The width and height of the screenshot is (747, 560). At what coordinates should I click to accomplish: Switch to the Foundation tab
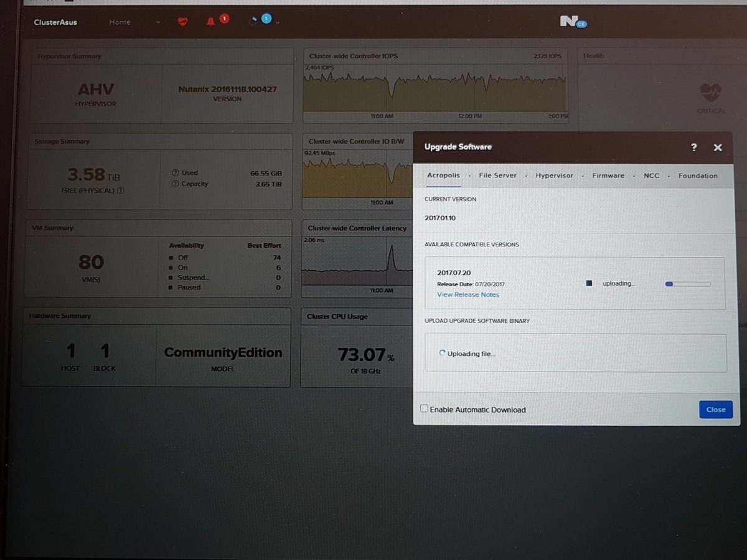[x=698, y=175]
